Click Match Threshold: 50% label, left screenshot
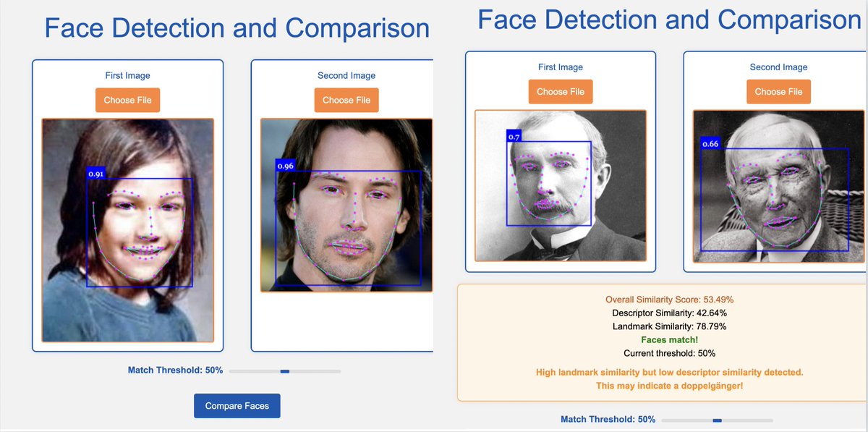868x432 pixels. tap(175, 370)
